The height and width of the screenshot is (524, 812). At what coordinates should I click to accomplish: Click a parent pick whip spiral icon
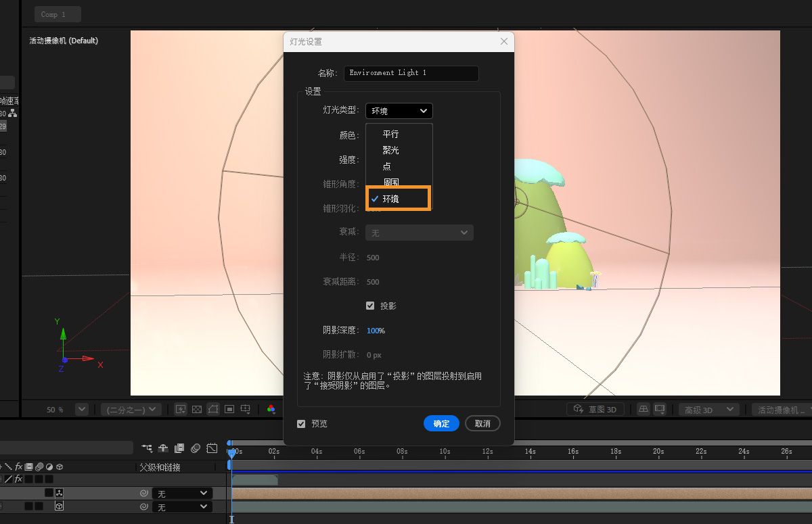pos(143,493)
